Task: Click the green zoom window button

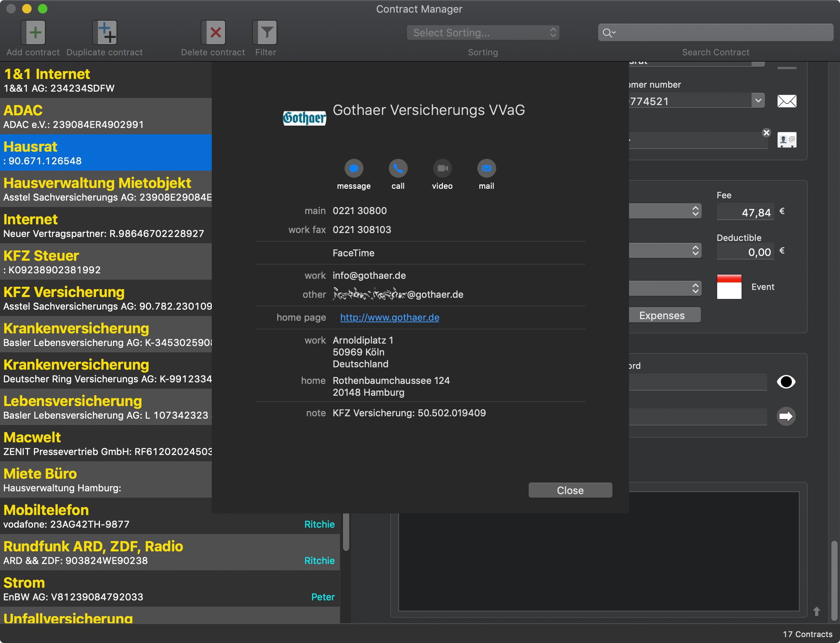Action: [x=43, y=9]
